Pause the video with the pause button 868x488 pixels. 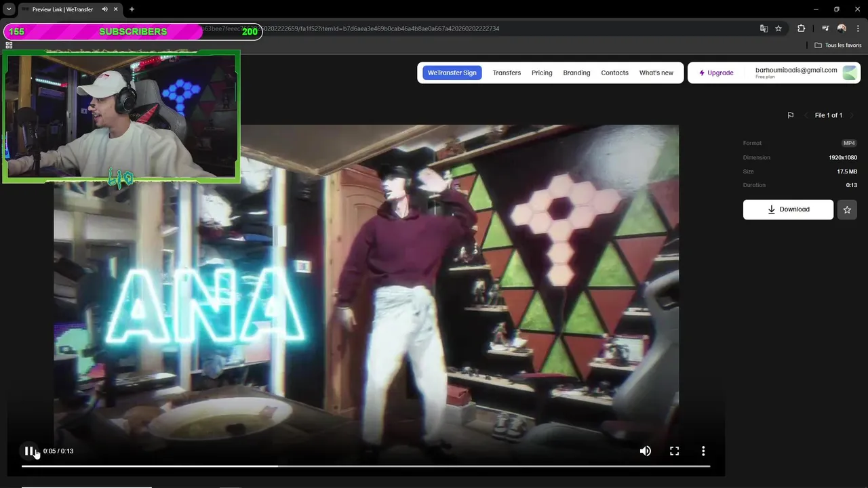[28, 451]
